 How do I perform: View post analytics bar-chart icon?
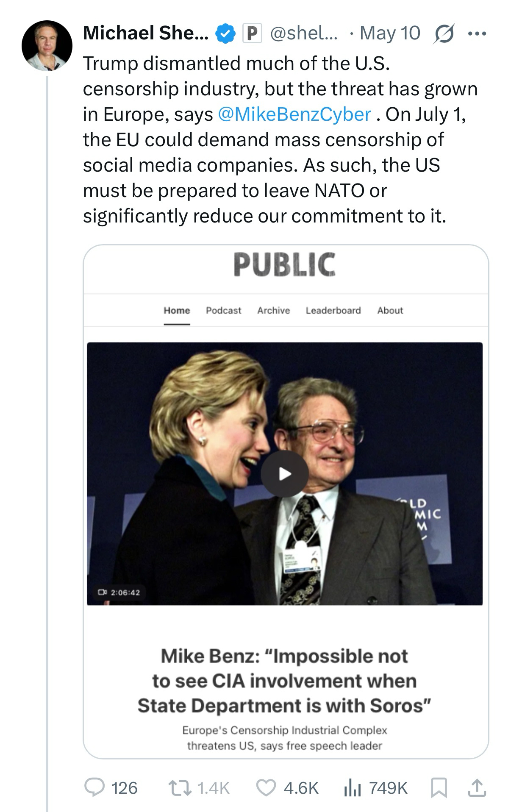(x=352, y=787)
